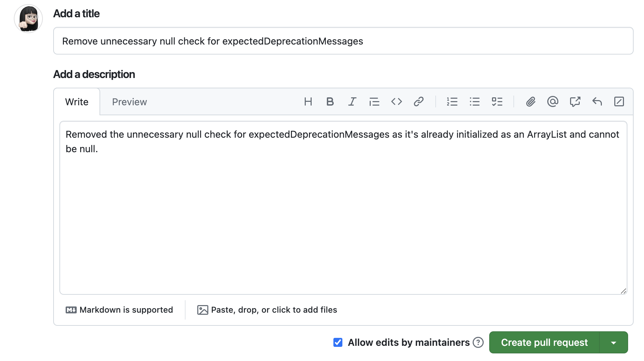Click the user avatar picture

pyautogui.click(x=28, y=19)
